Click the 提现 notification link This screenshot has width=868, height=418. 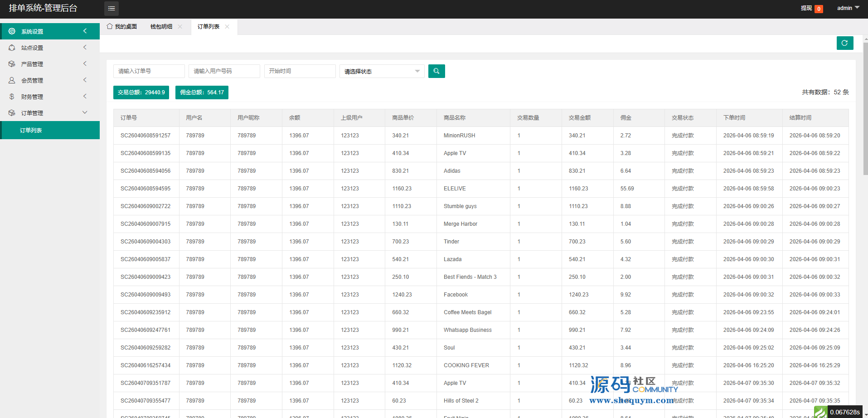pyautogui.click(x=806, y=8)
